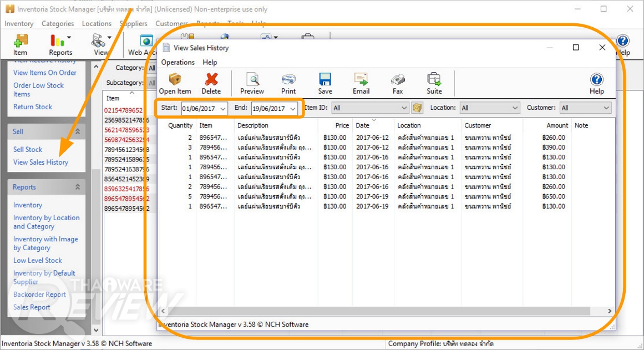The image size is (644, 350).
Task: Open Inventory by Default Supplier link
Action: (44, 277)
